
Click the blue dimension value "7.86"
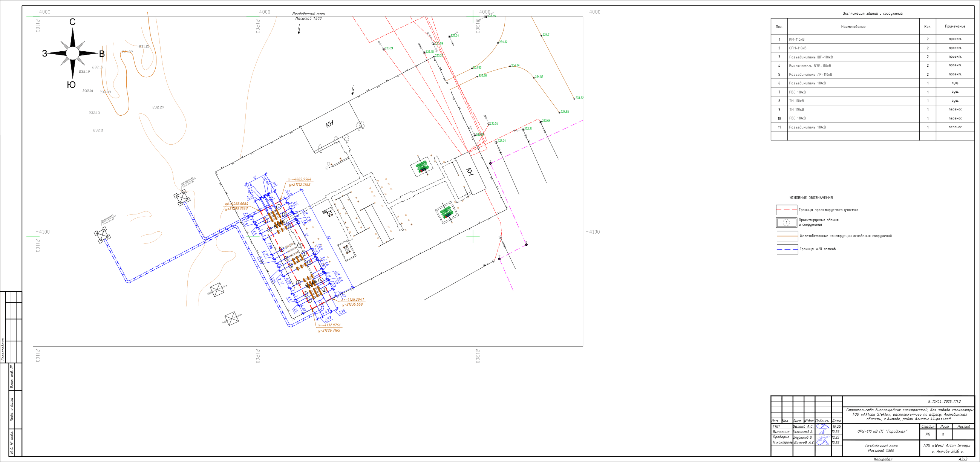(270, 246)
